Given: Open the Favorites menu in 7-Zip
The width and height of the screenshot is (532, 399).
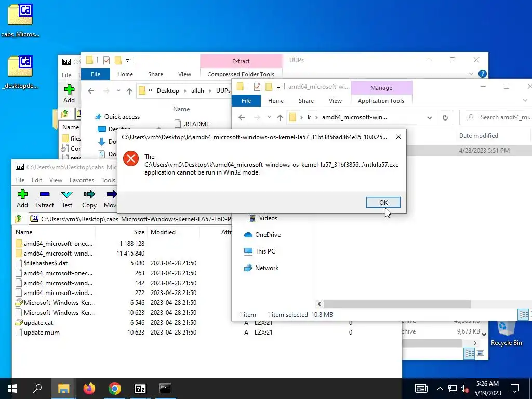Looking at the screenshot, I should [x=82, y=180].
